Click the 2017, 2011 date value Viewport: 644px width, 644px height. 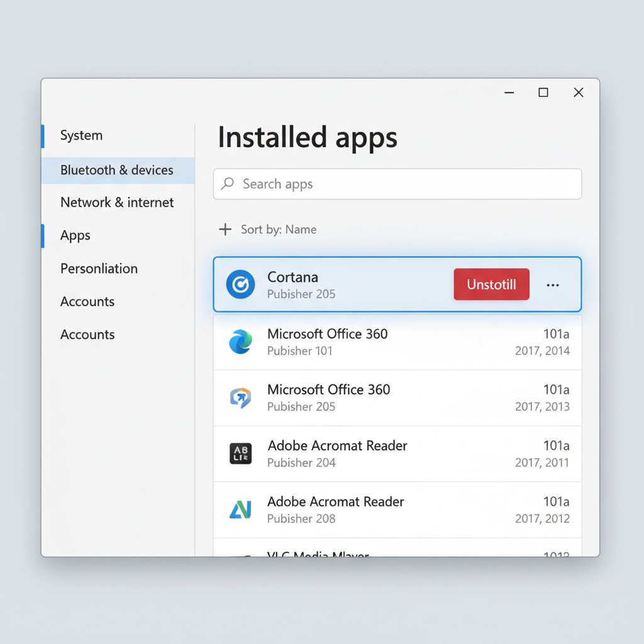pyautogui.click(x=542, y=462)
